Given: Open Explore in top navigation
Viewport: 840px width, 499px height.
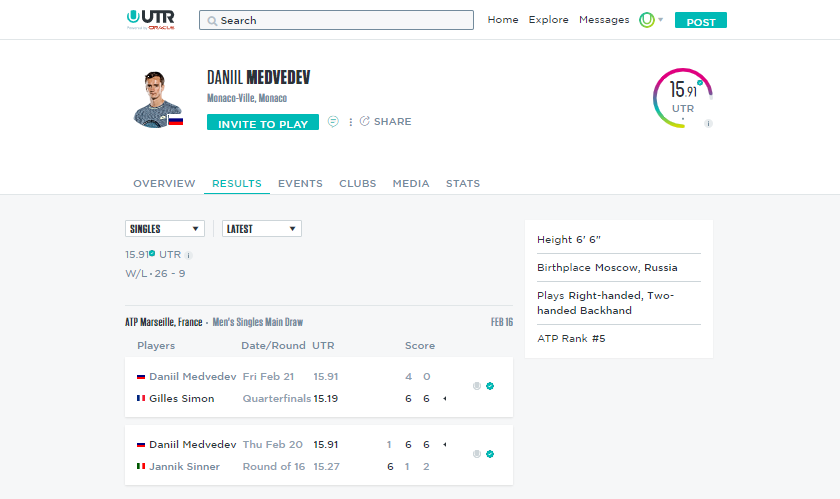Looking at the screenshot, I should pos(549,20).
